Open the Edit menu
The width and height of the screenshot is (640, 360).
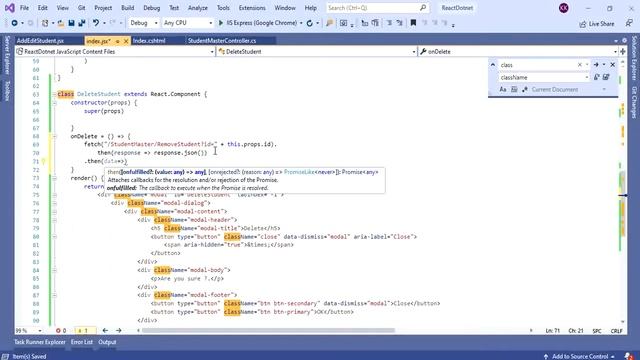click(x=42, y=8)
